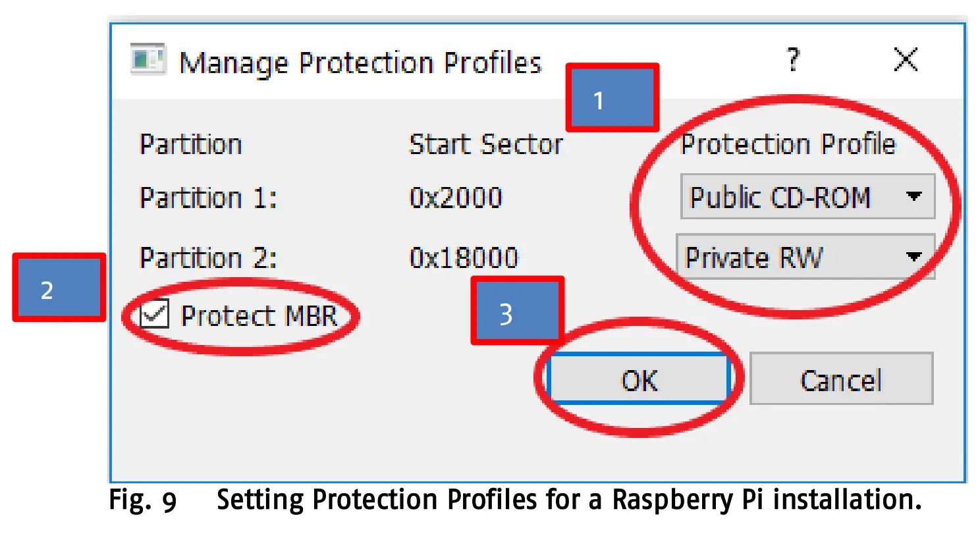Click the Start Sector column header
The image size is (980, 536).
click(x=485, y=144)
